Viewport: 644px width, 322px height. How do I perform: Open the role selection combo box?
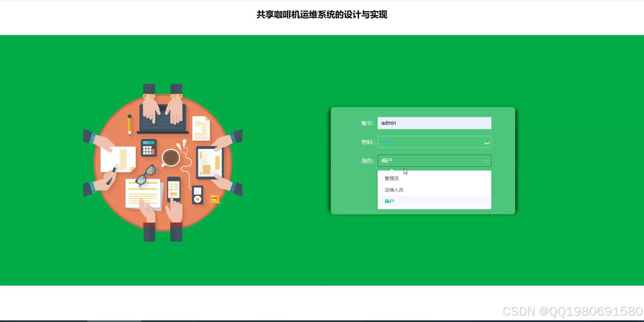pyautogui.click(x=434, y=161)
